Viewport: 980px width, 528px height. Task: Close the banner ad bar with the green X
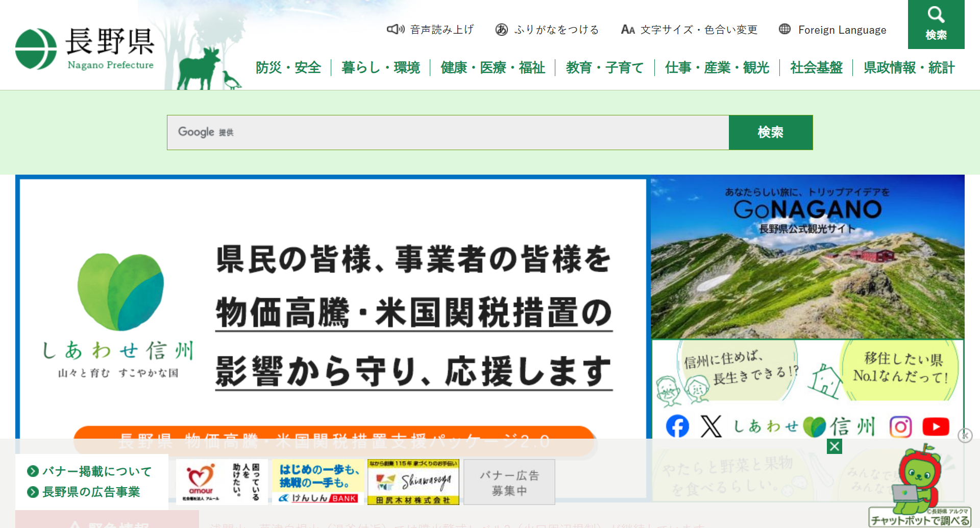tap(835, 446)
